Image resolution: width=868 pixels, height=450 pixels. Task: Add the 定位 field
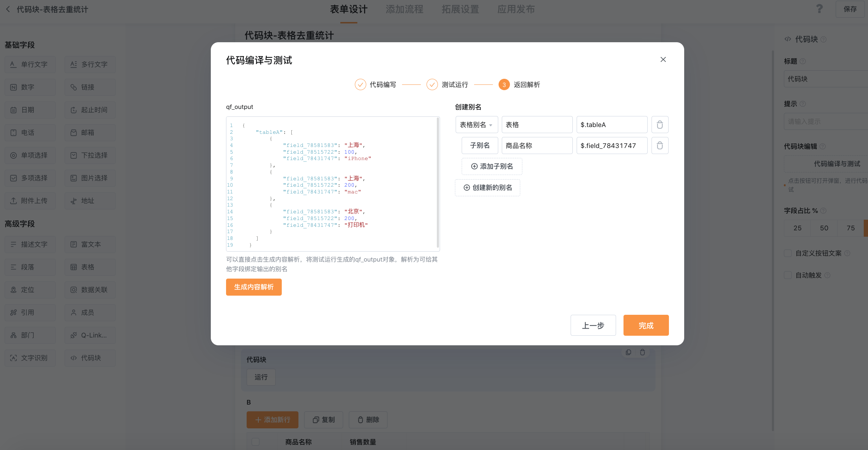(x=30, y=290)
